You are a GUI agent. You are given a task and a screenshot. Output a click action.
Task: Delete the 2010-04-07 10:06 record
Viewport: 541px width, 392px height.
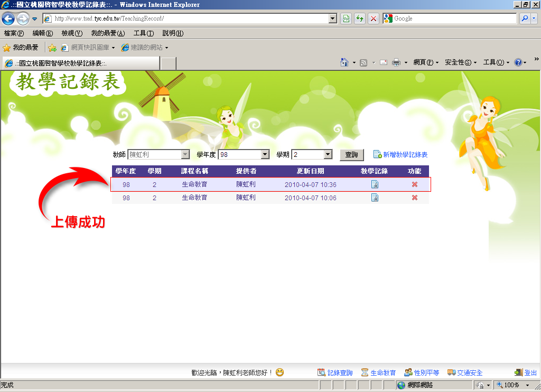[x=415, y=198]
